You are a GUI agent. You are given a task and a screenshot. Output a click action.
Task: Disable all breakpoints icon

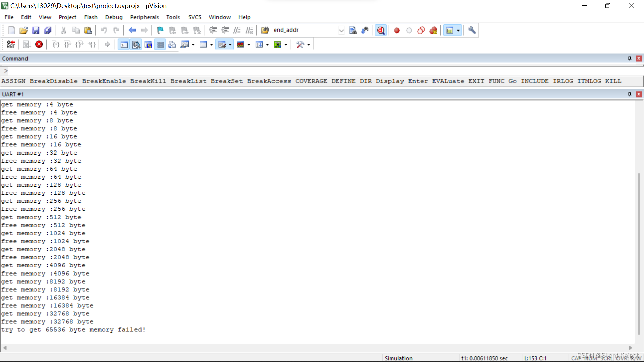[421, 30]
